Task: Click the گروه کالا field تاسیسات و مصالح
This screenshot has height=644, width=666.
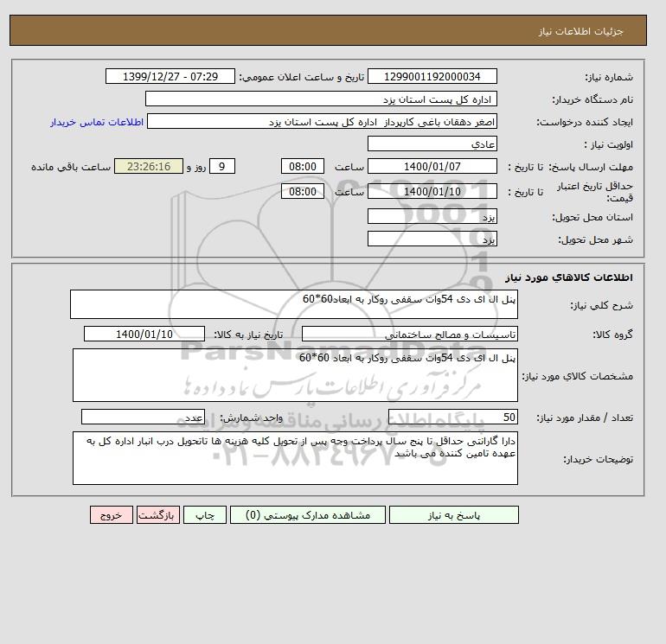Action: [x=409, y=334]
